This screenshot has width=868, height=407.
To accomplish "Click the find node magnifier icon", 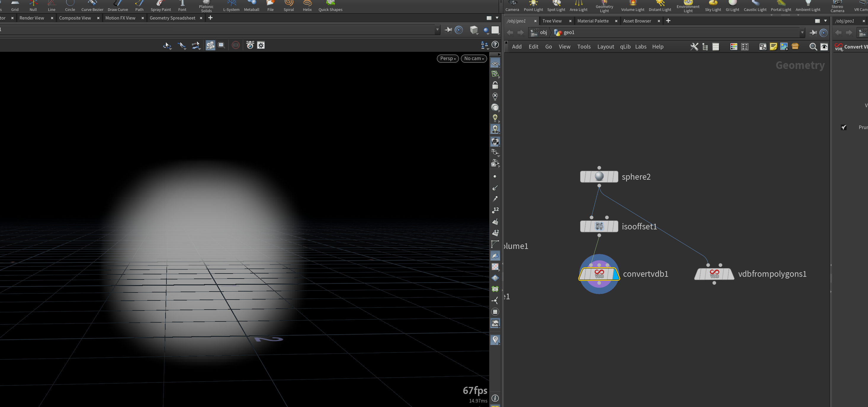I will pyautogui.click(x=813, y=47).
